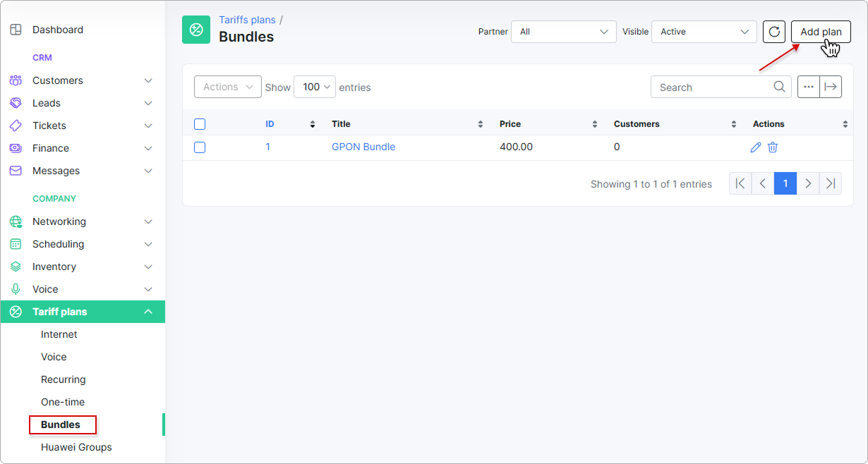
Task: Click the ID link 1
Action: pos(268,147)
